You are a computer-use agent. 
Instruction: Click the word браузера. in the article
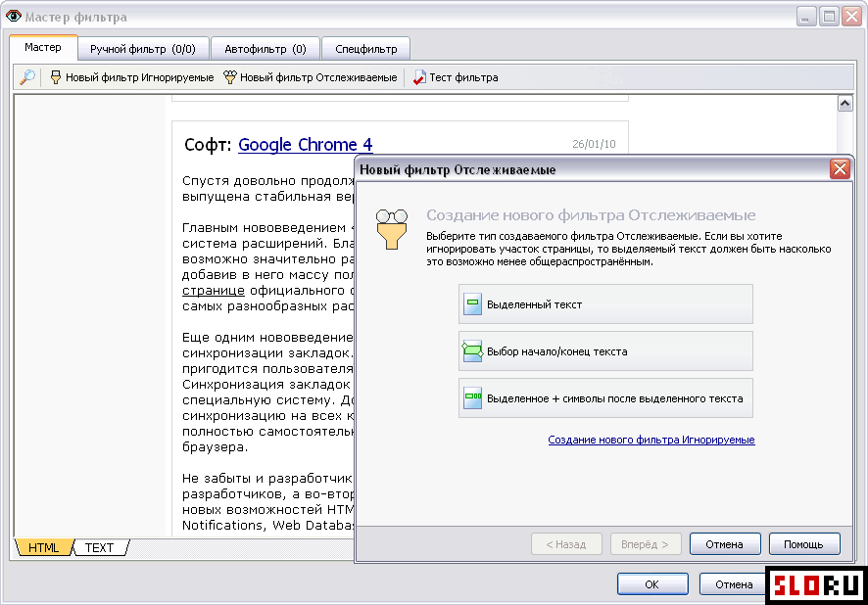216,446
